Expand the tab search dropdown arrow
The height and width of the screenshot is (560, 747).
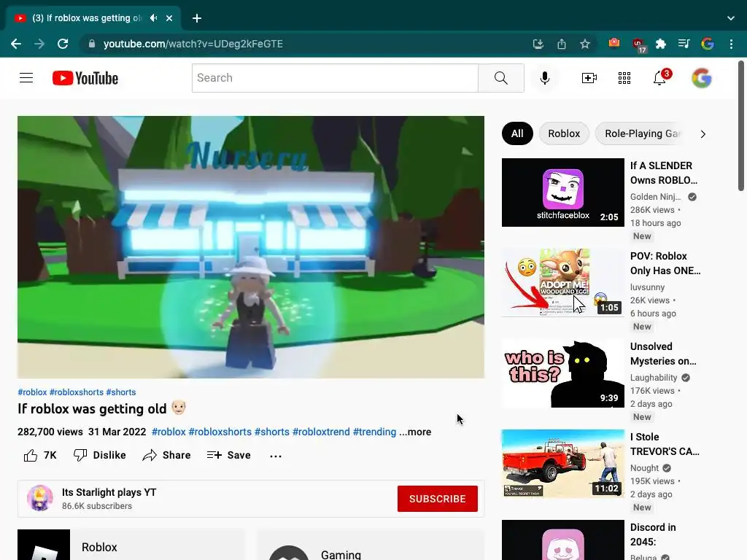click(x=731, y=18)
